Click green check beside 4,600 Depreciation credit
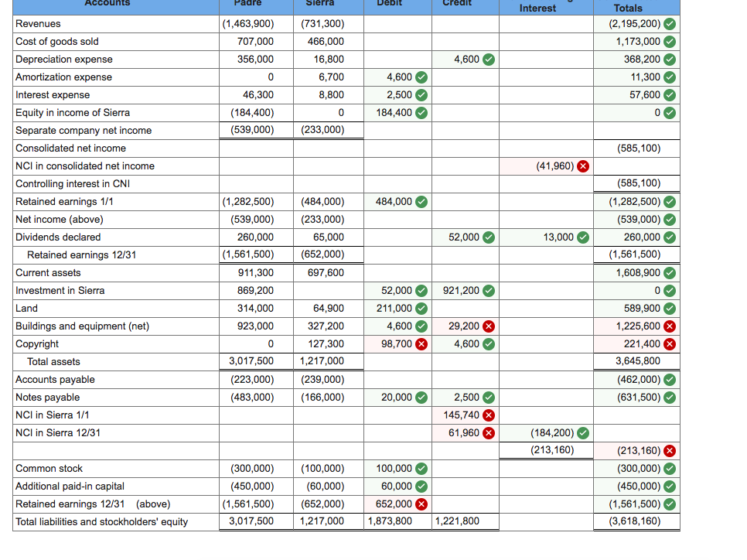Viewport: 747px width, 560px height. [x=488, y=60]
